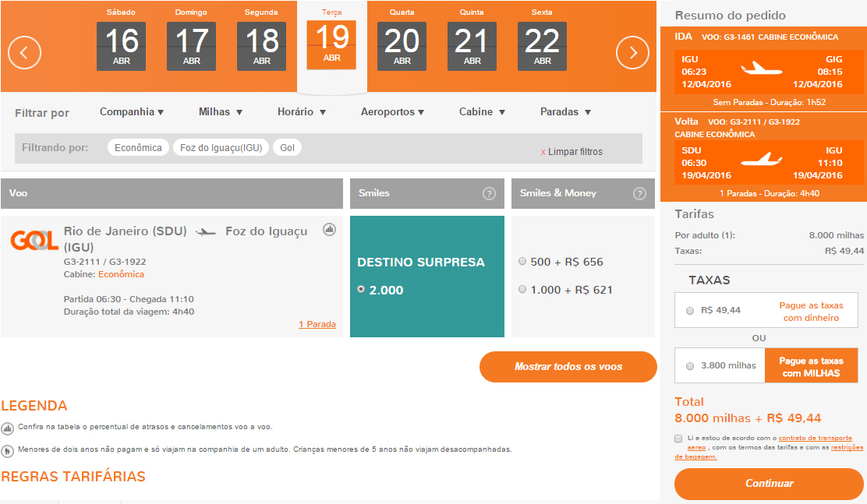The width and height of the screenshot is (867, 504).
Task: Remove the Gol filter chip
Action: coord(287,147)
